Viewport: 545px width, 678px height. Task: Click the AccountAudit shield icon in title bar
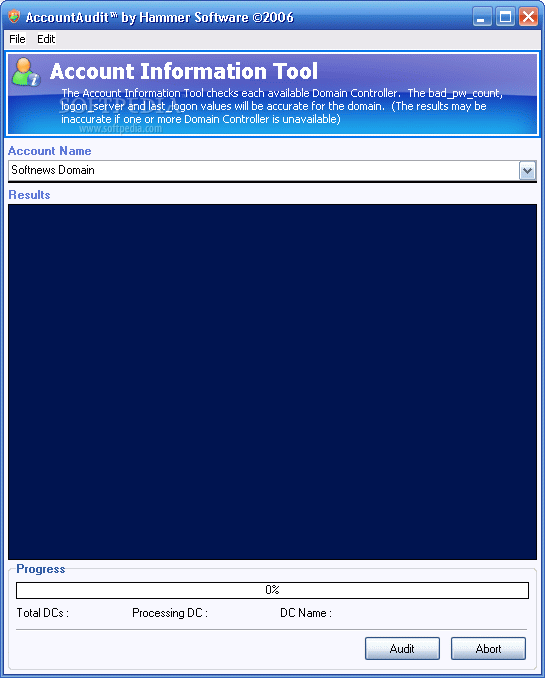pos(14,16)
